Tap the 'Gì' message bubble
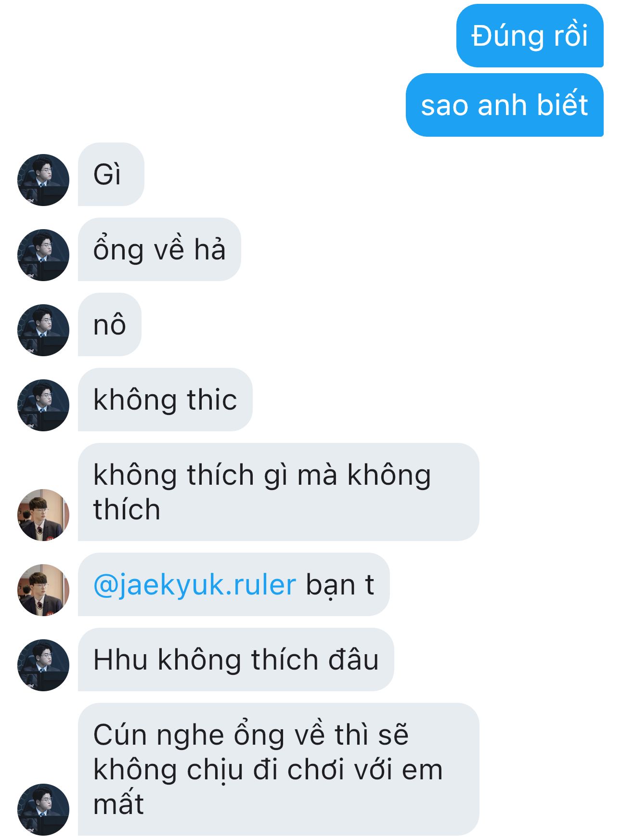The height and width of the screenshot is (840, 621). 111,174
